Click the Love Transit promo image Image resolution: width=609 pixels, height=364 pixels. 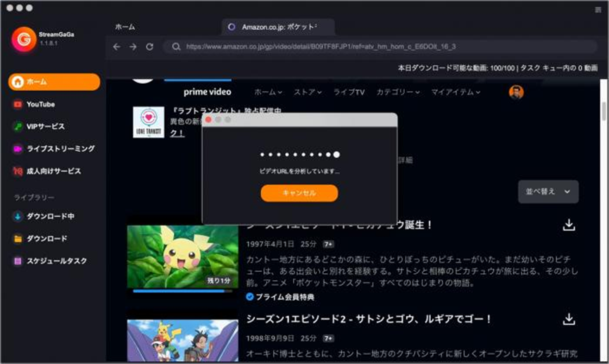coord(149,122)
